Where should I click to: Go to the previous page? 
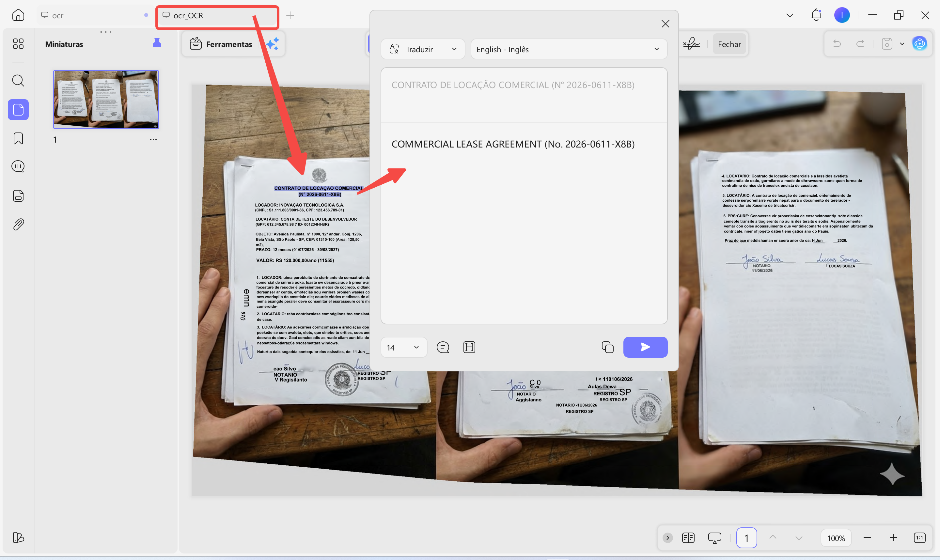tap(773, 537)
